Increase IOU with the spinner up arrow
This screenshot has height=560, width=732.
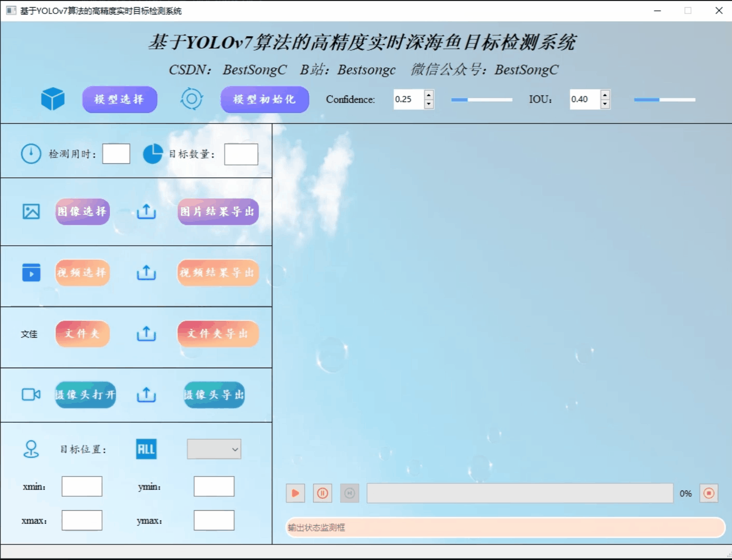point(605,94)
